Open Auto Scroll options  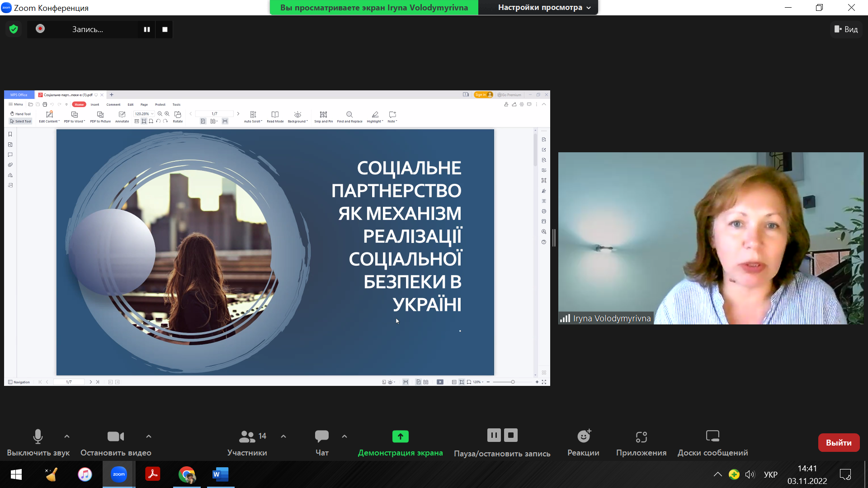pos(253,117)
